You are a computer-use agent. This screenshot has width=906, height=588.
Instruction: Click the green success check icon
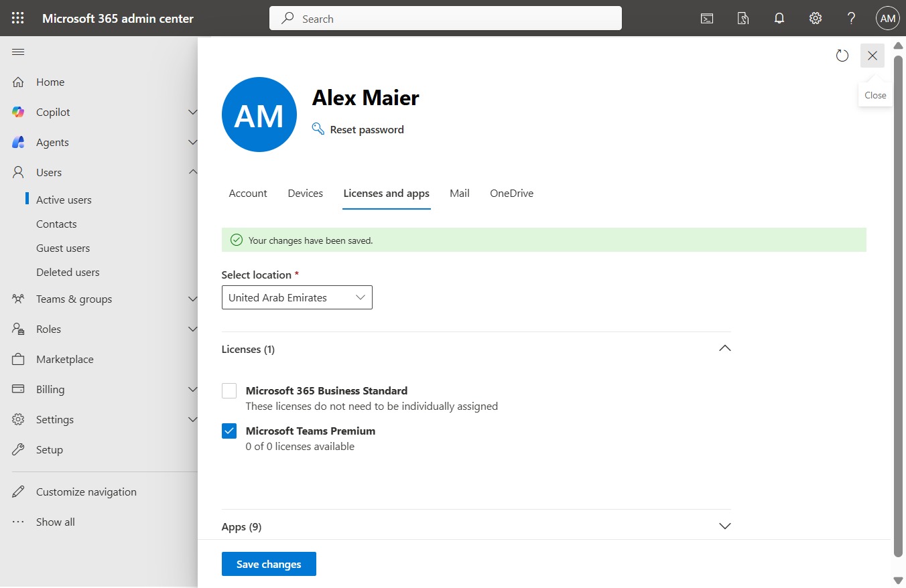(x=236, y=240)
